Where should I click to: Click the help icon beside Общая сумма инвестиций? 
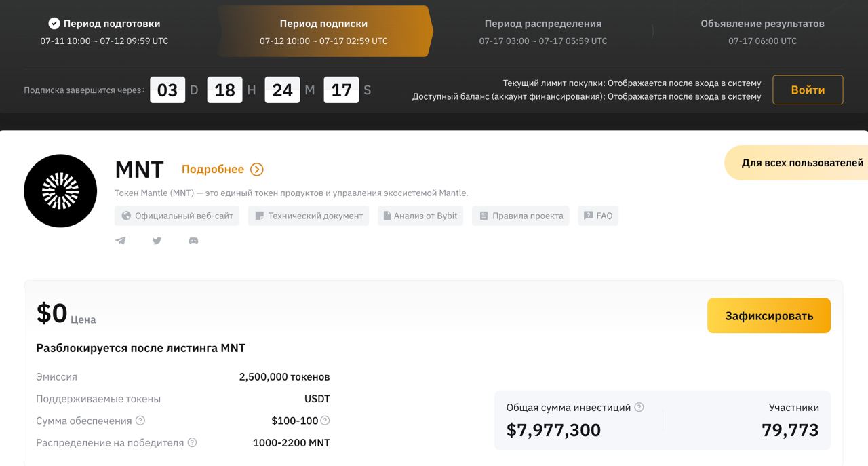tap(639, 408)
